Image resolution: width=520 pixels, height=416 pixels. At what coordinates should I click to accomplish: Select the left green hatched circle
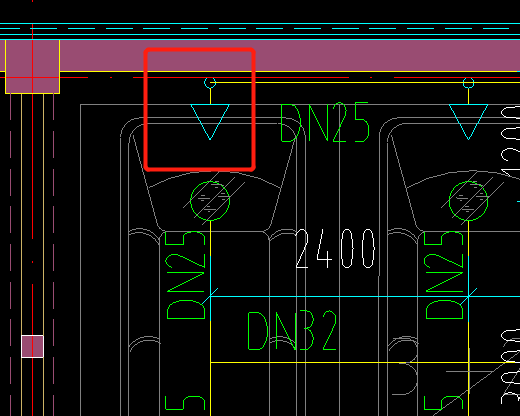(210, 201)
